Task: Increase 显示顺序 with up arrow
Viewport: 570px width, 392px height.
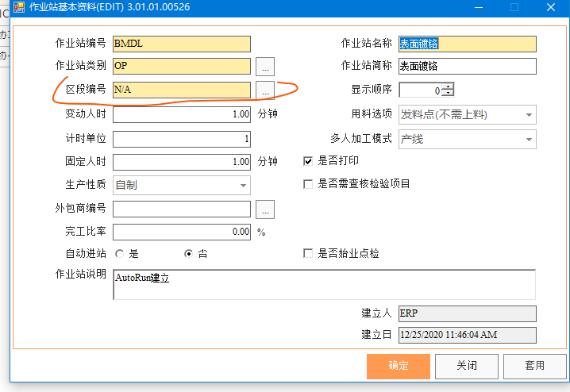Action: click(449, 86)
